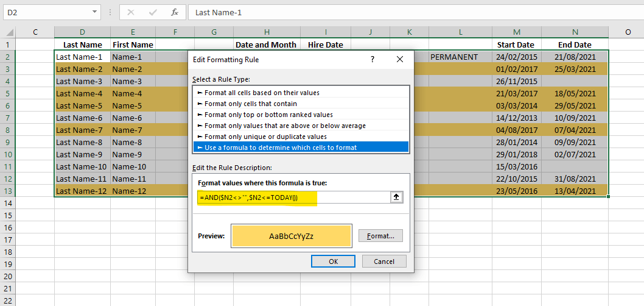Viewport: 644px width, 306px height.
Task: Select 'Format only values above or below average'
Action: click(301, 126)
